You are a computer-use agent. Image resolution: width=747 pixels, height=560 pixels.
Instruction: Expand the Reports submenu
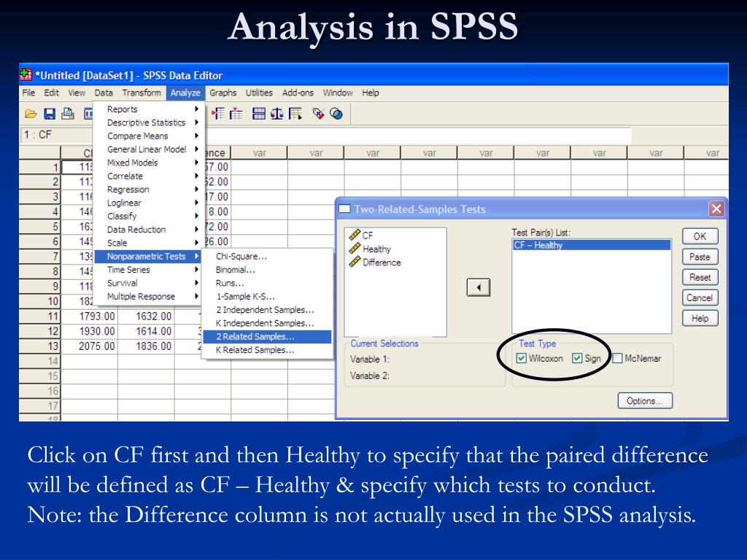point(149,109)
